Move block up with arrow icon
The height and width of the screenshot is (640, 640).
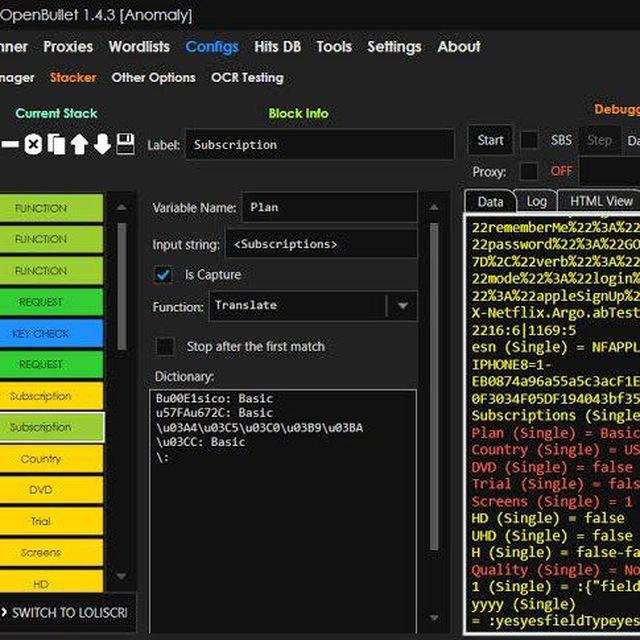tap(79, 144)
